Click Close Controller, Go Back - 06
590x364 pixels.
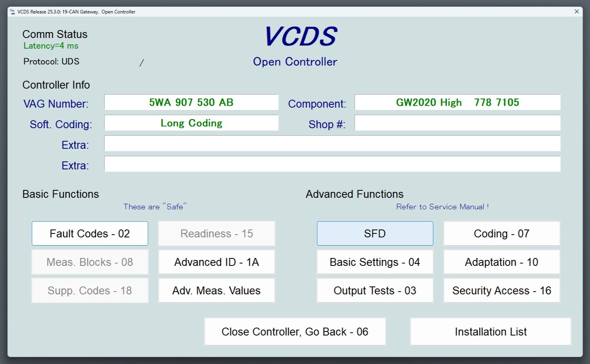295,332
